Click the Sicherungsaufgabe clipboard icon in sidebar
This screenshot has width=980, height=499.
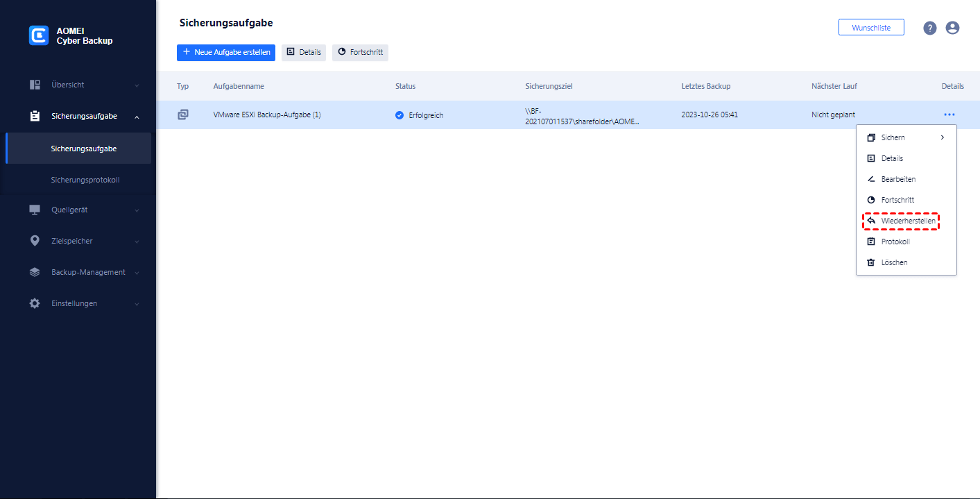[x=35, y=116]
